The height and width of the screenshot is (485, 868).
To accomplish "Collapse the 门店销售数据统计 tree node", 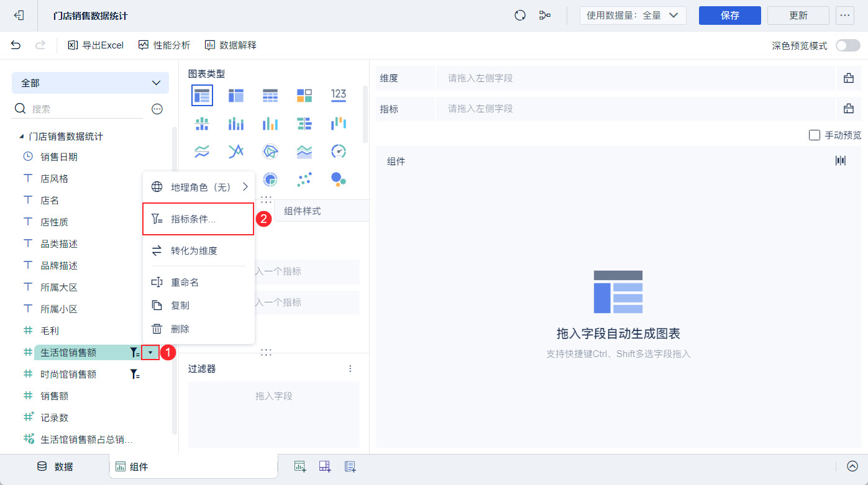I will pos(22,137).
